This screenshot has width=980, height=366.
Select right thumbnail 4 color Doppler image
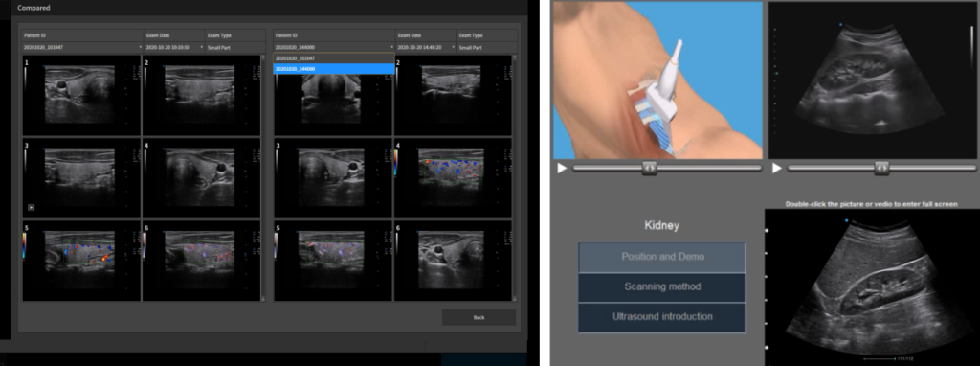coord(453,177)
